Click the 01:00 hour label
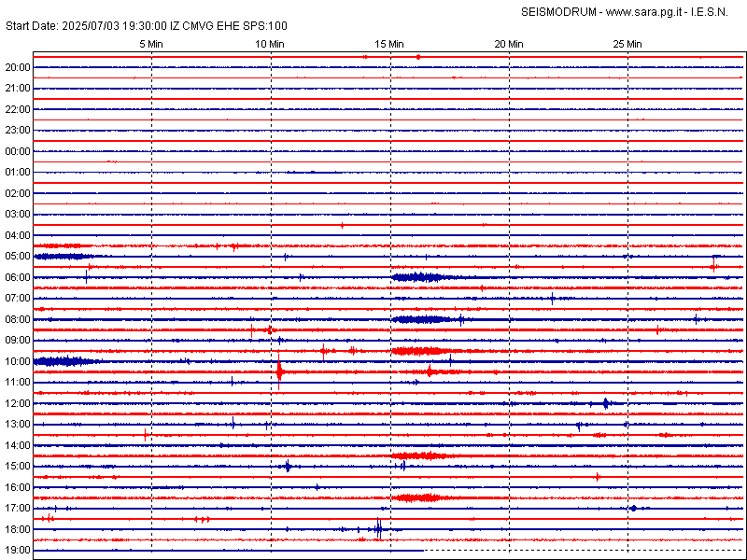The image size is (747, 560). (18, 173)
